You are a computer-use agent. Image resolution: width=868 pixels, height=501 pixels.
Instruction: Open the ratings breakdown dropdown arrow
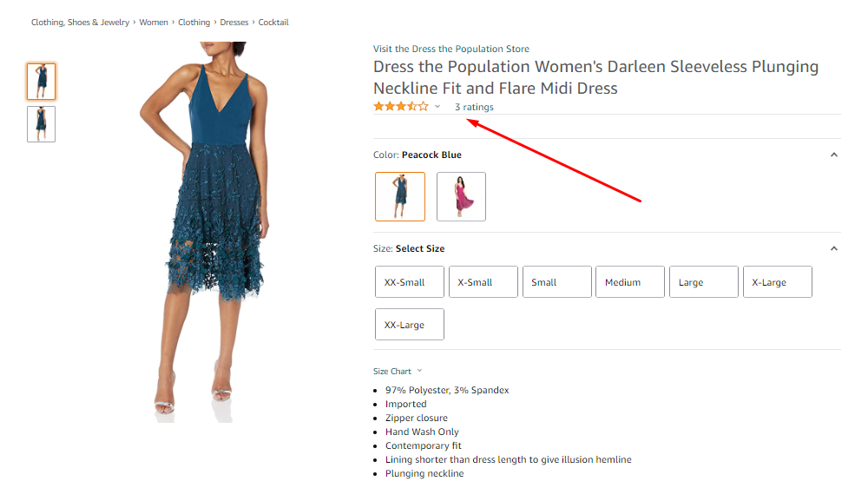click(x=437, y=107)
